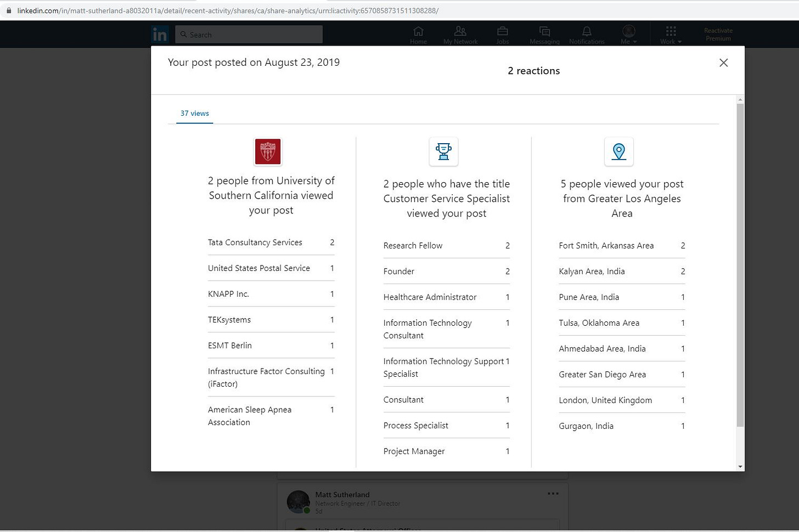Click 'KNAPP Inc.' row
Screen dimensions: 799x532
click(x=271, y=294)
